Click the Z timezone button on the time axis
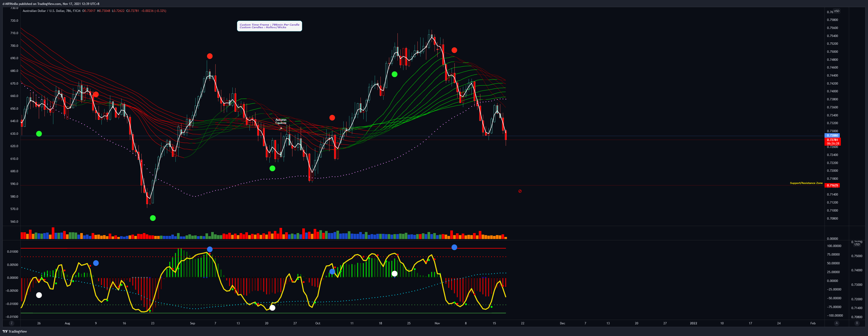 click(12, 323)
